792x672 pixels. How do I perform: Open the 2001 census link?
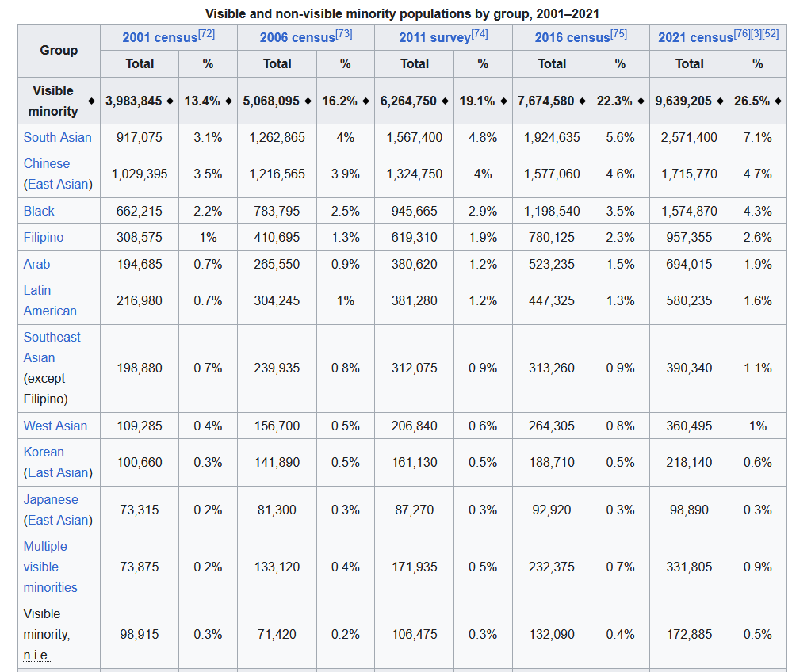pos(159,38)
